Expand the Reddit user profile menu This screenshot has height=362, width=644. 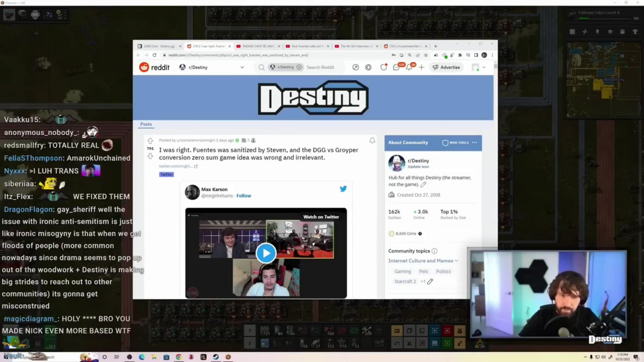click(x=479, y=67)
